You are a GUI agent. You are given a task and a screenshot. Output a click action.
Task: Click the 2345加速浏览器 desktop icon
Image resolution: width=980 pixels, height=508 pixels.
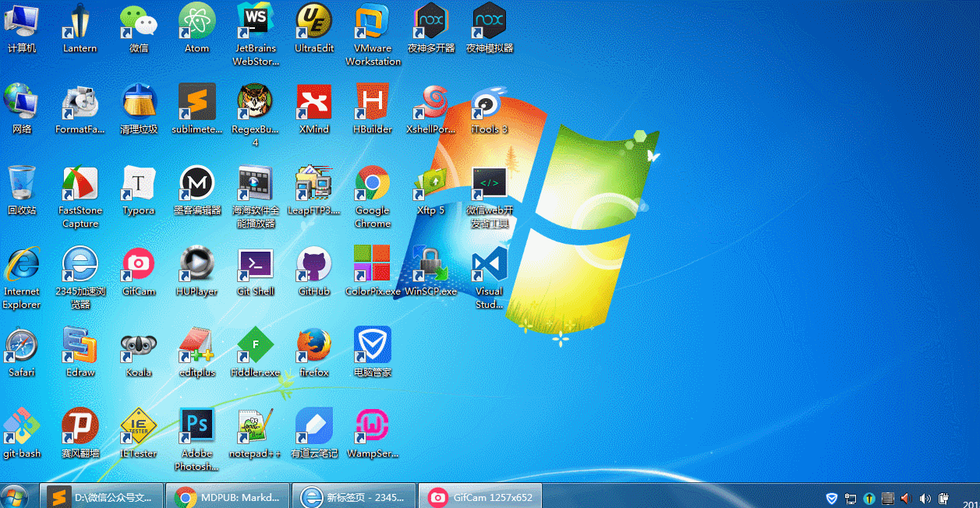pyautogui.click(x=80, y=277)
